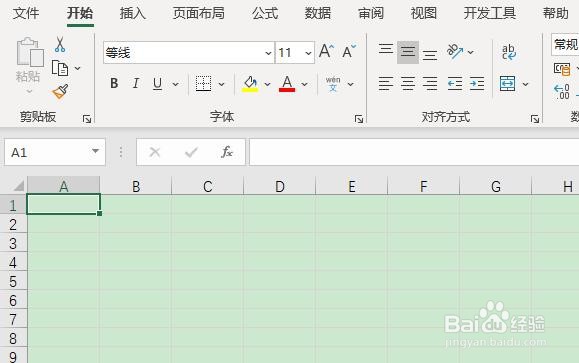Click the wén phonetic guide icon

point(333,84)
